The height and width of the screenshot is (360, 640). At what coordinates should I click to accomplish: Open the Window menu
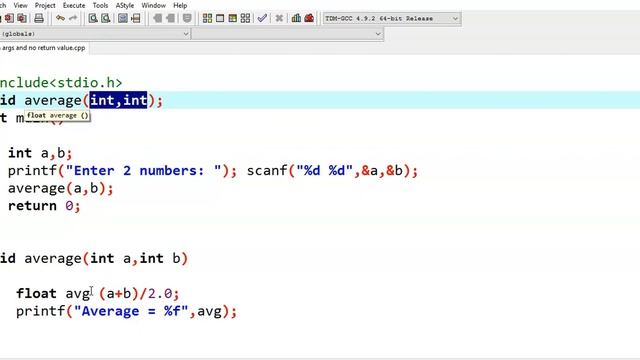(153, 5)
